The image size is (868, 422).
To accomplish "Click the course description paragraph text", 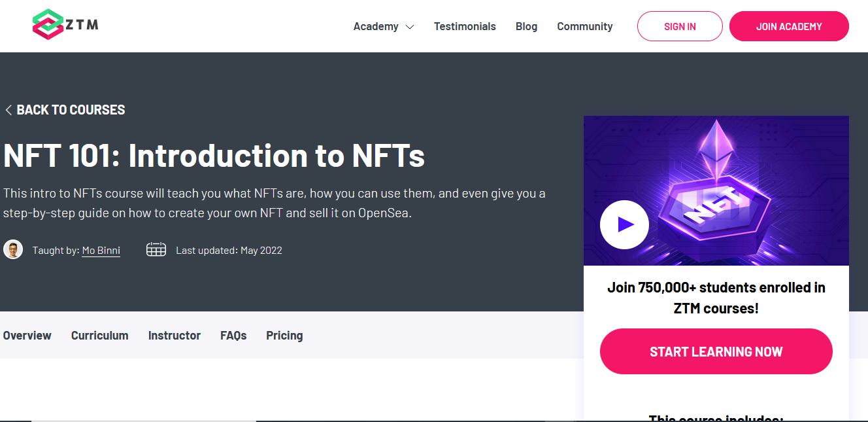I will pos(274,203).
